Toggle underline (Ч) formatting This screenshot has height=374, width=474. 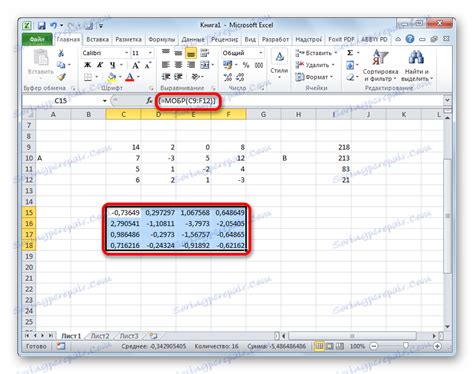click(113, 65)
